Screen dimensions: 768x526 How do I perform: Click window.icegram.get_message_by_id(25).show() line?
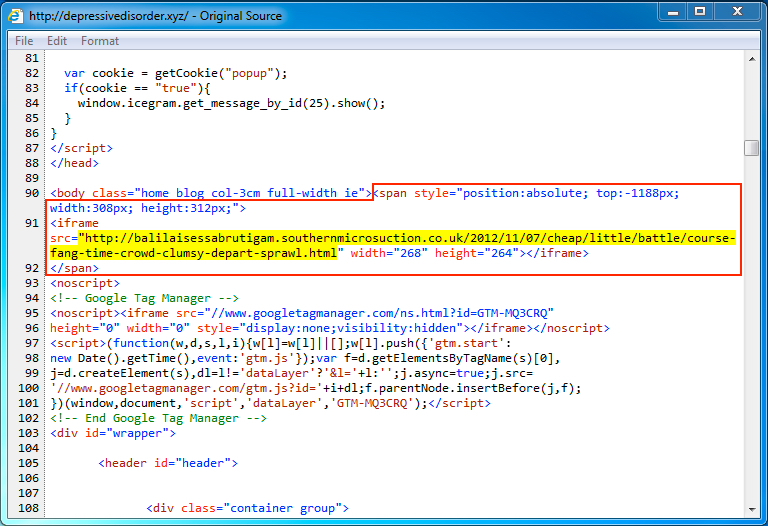[x=232, y=103]
